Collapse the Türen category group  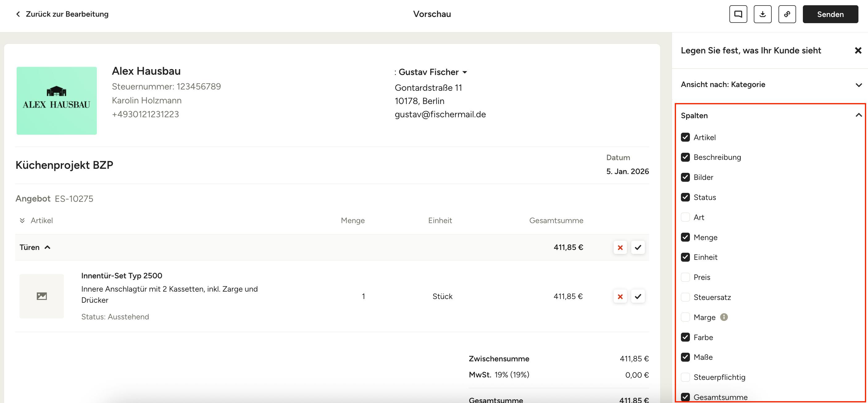48,247
